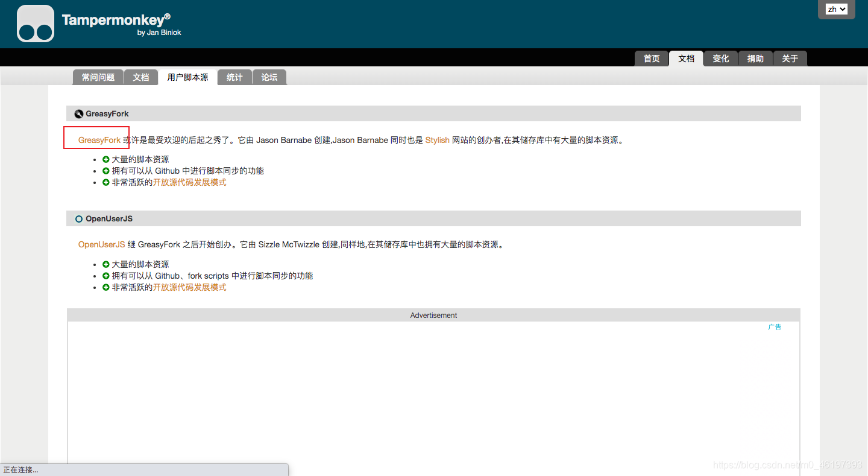Switch to the 常问问题 sub-tab
Image resolution: width=868 pixels, height=476 pixels.
[98, 77]
